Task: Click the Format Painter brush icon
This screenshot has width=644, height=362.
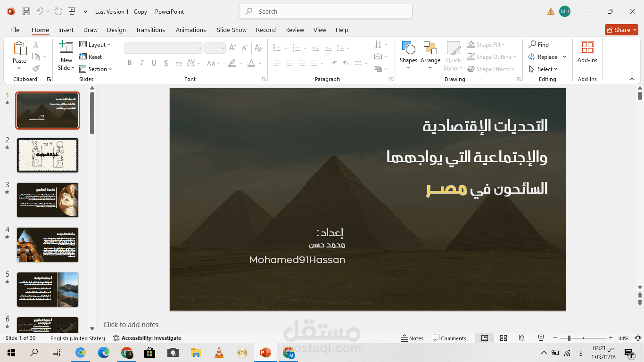Action: (36, 68)
